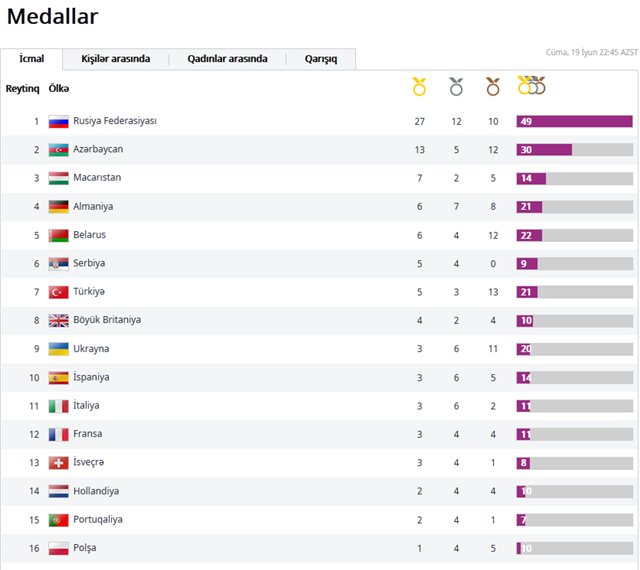Image resolution: width=640 pixels, height=570 pixels.
Task: Click the Russian Federation flag icon
Action: [58, 121]
